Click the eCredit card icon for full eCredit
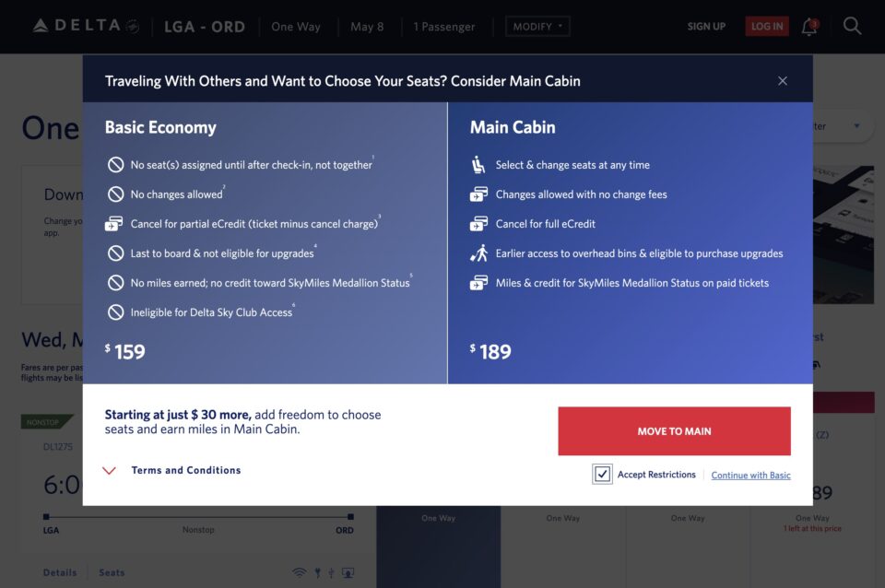885x588 pixels. pyautogui.click(x=478, y=223)
